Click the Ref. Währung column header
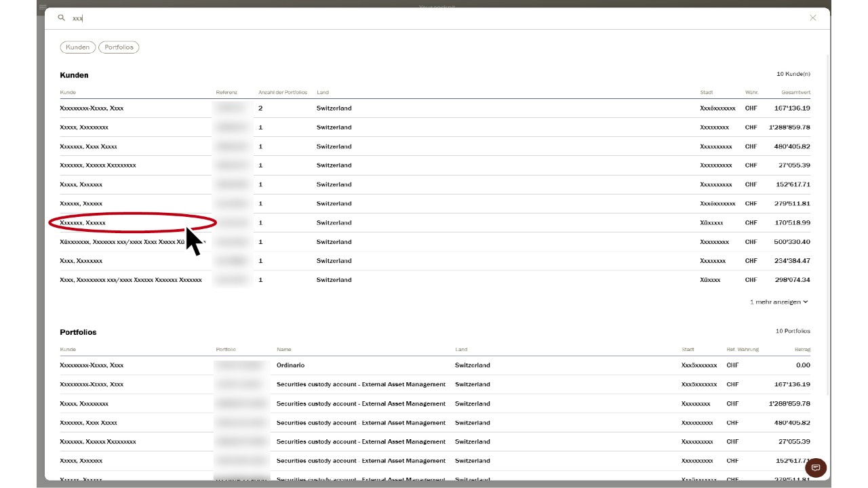This screenshot has height=488, width=868. coord(742,350)
